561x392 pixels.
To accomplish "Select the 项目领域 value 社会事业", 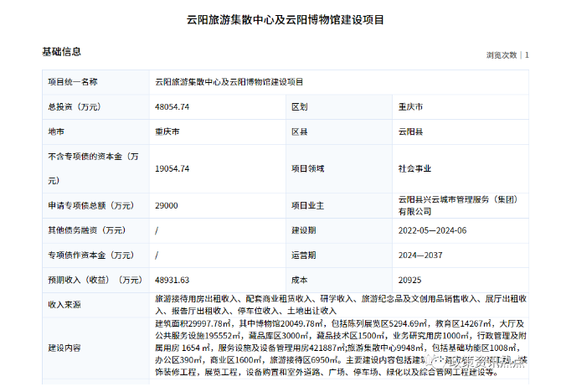I will (414, 168).
